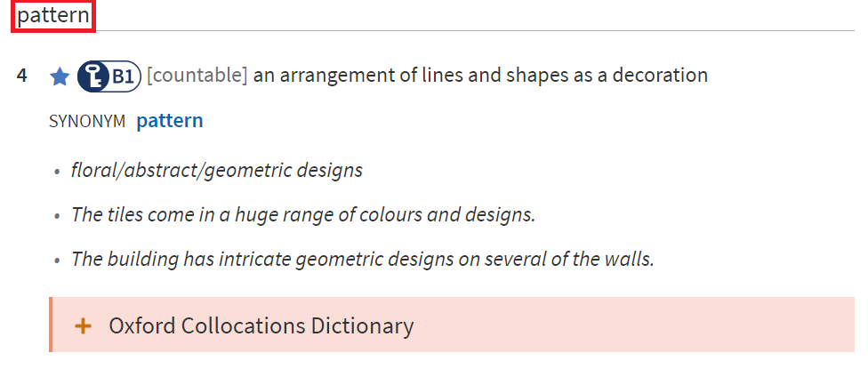Click the intricate geometric designs example sentence
The width and height of the screenshot is (868, 377).
363,259
